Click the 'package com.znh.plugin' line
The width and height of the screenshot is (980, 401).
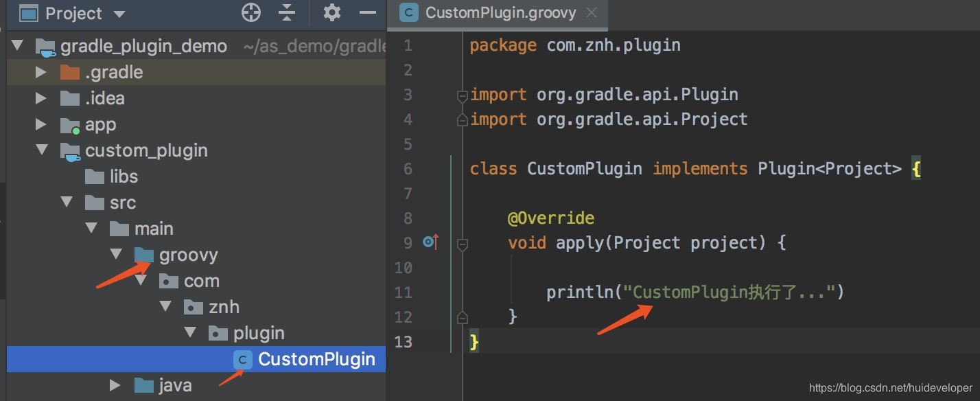point(575,46)
